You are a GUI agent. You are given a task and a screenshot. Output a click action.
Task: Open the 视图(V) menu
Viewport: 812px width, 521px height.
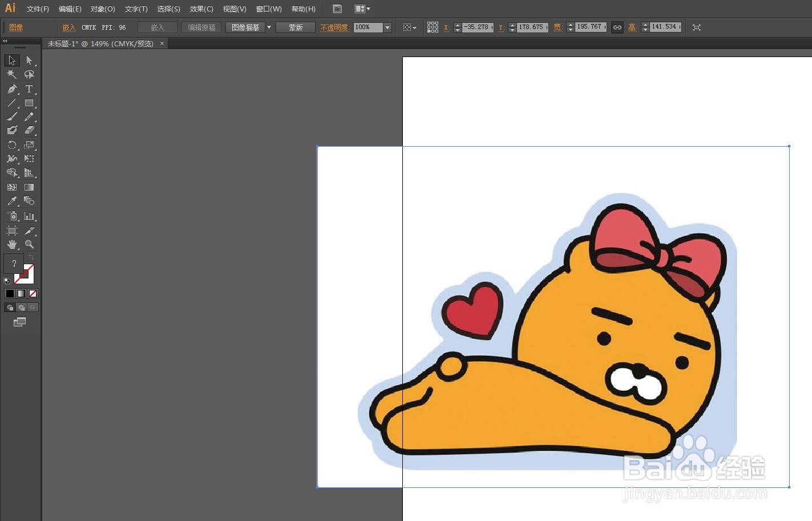coord(235,9)
